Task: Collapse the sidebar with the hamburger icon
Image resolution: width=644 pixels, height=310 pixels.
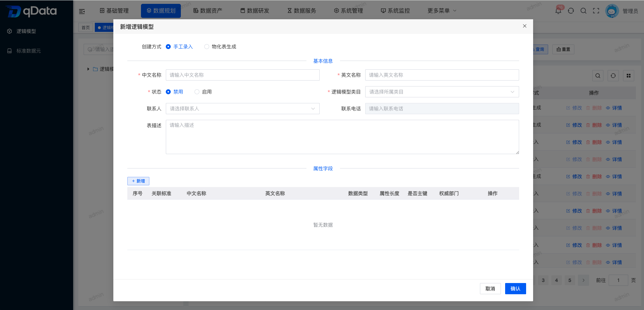Action: 82,11
